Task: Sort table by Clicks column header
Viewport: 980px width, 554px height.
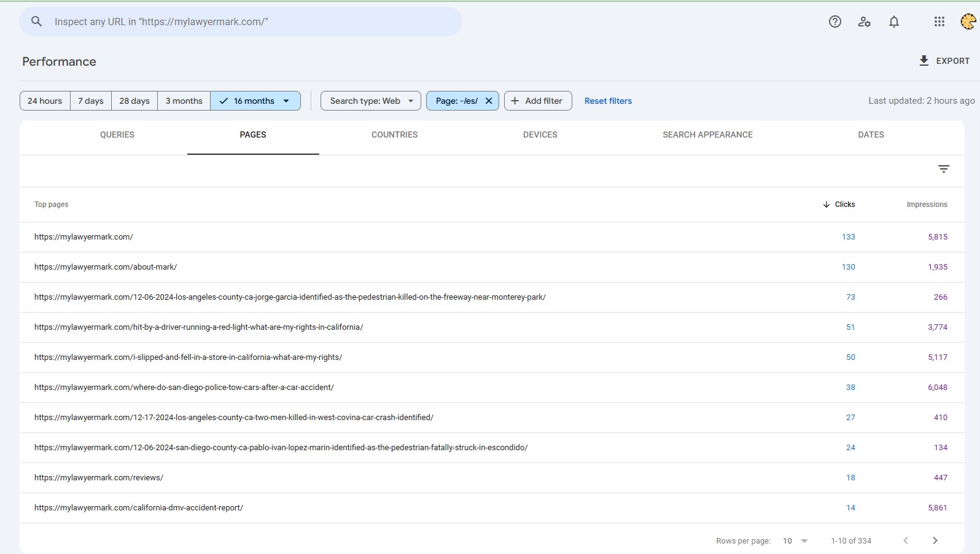Action: (x=839, y=205)
